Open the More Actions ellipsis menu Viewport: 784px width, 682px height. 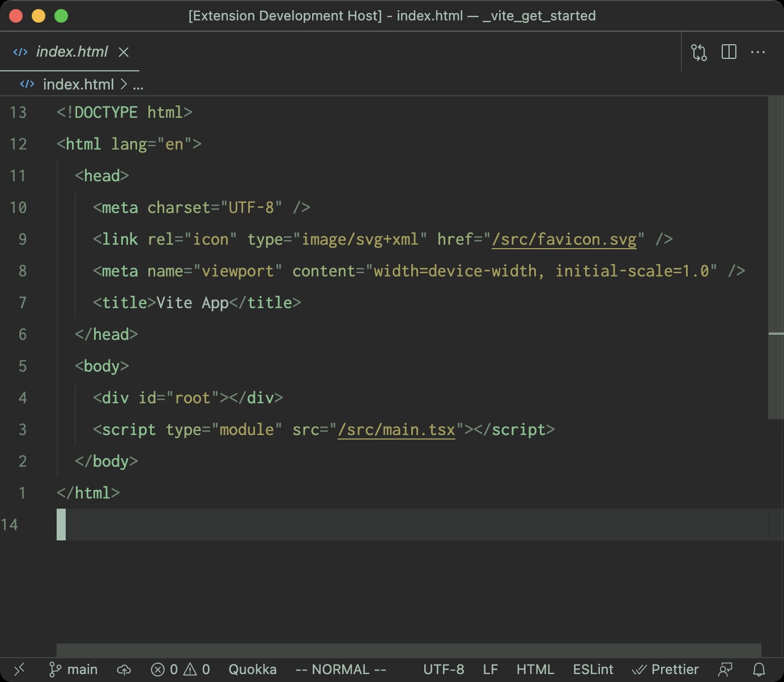tap(758, 52)
